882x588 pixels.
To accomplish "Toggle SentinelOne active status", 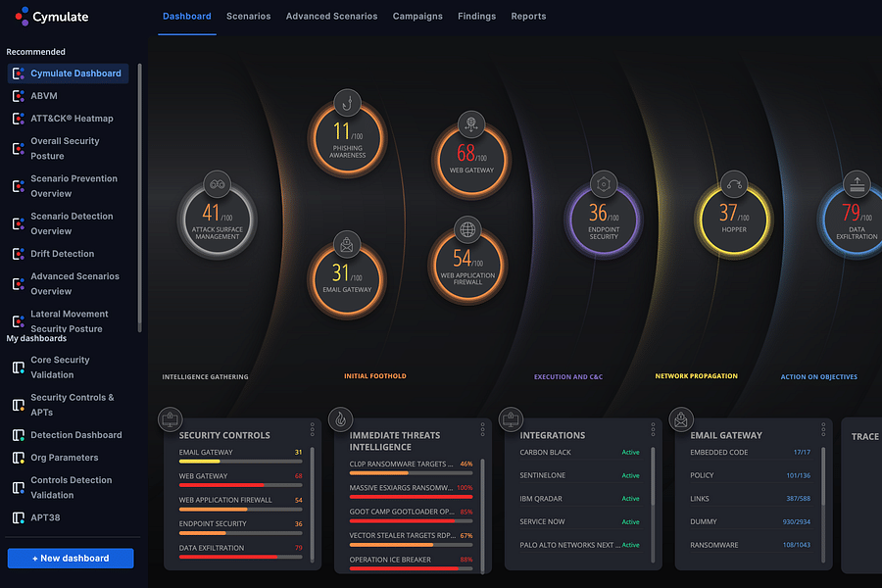I will pos(631,475).
